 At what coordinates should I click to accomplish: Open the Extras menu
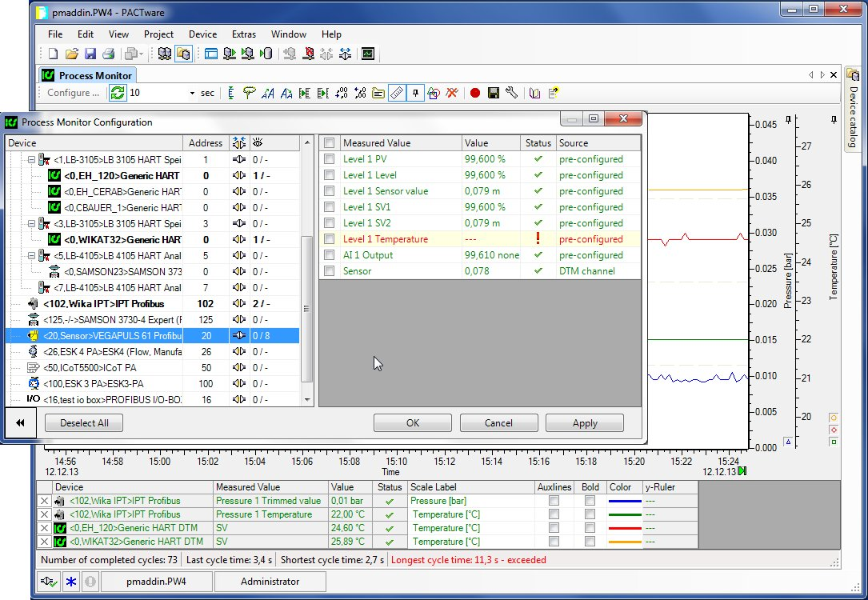(244, 34)
